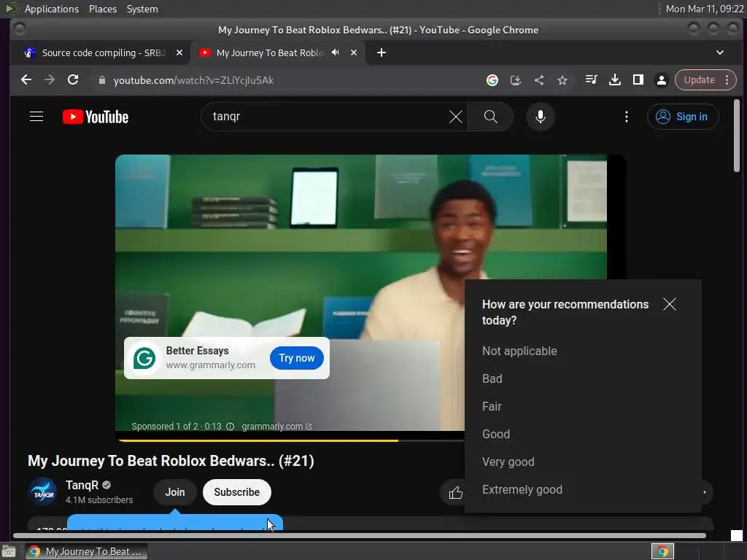747x560 pixels.
Task: Click the Grammarly logo in the ad card
Action: (x=144, y=358)
